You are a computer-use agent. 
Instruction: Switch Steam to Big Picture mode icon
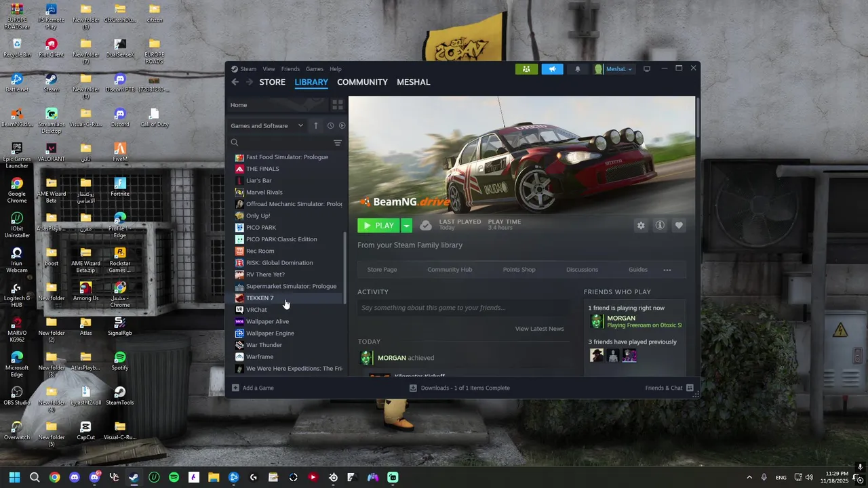pyautogui.click(x=647, y=68)
